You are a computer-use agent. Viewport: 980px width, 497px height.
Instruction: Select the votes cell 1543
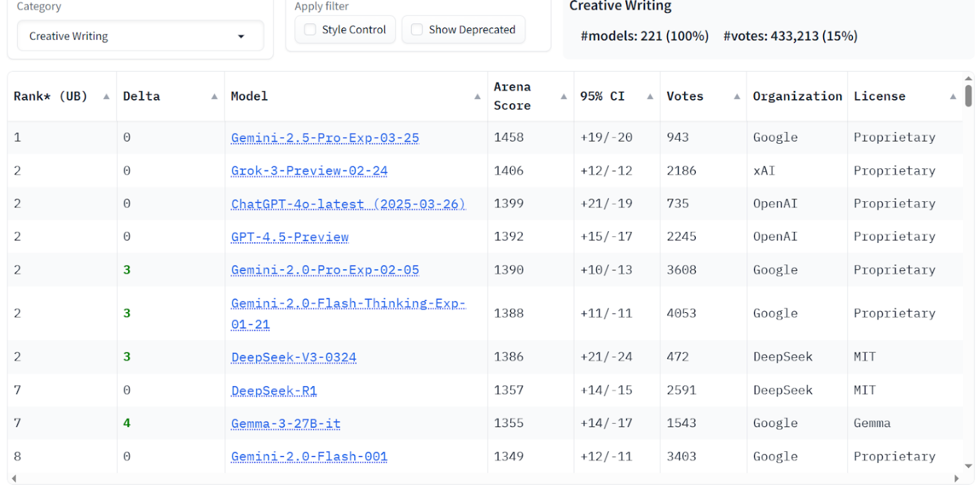click(681, 424)
